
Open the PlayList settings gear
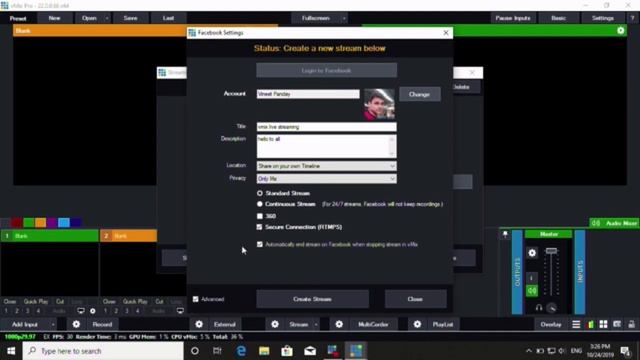click(x=417, y=324)
